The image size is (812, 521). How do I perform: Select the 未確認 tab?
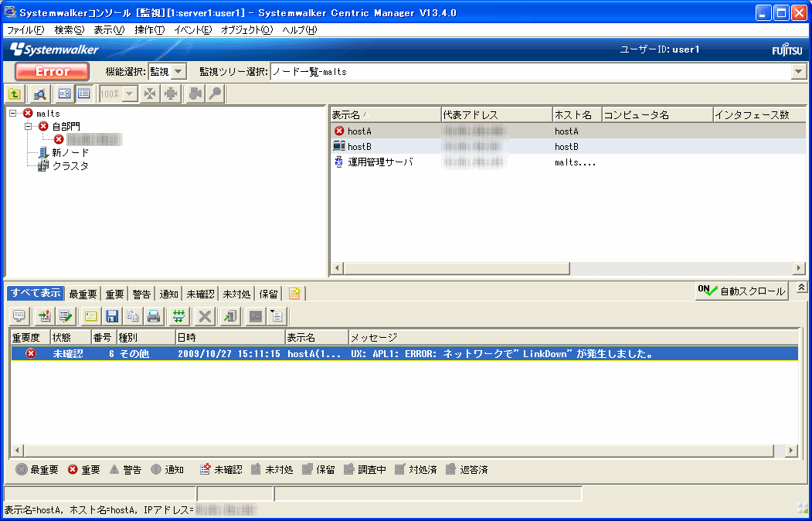click(x=200, y=294)
